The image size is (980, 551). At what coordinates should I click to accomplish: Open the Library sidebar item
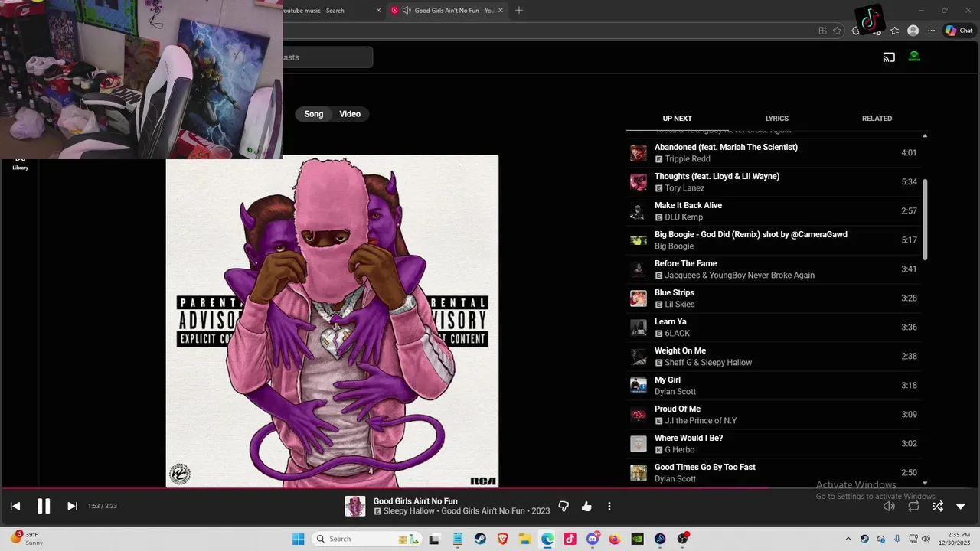click(x=20, y=164)
